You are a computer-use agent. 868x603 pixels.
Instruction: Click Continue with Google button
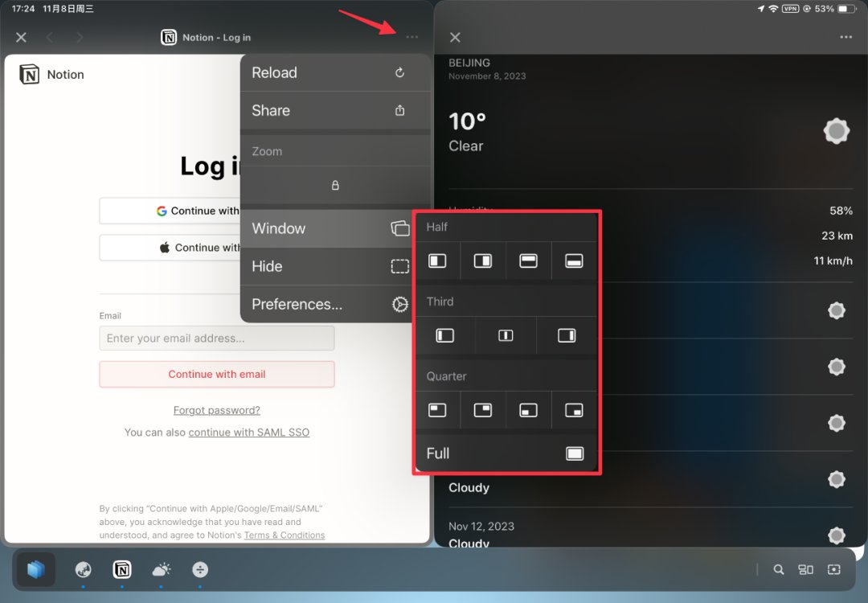(x=170, y=211)
